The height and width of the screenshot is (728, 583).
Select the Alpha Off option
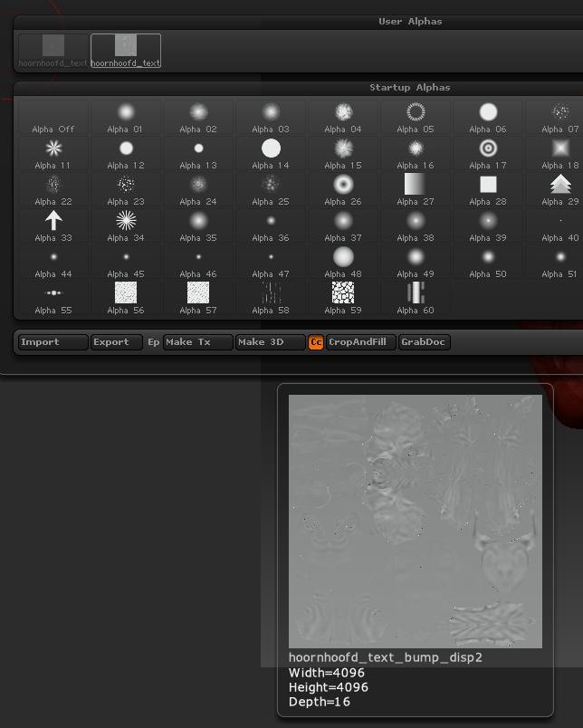click(x=53, y=118)
